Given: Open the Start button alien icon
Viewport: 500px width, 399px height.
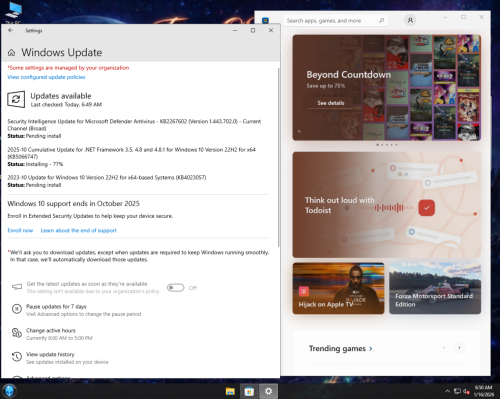Looking at the screenshot, I should (9, 391).
